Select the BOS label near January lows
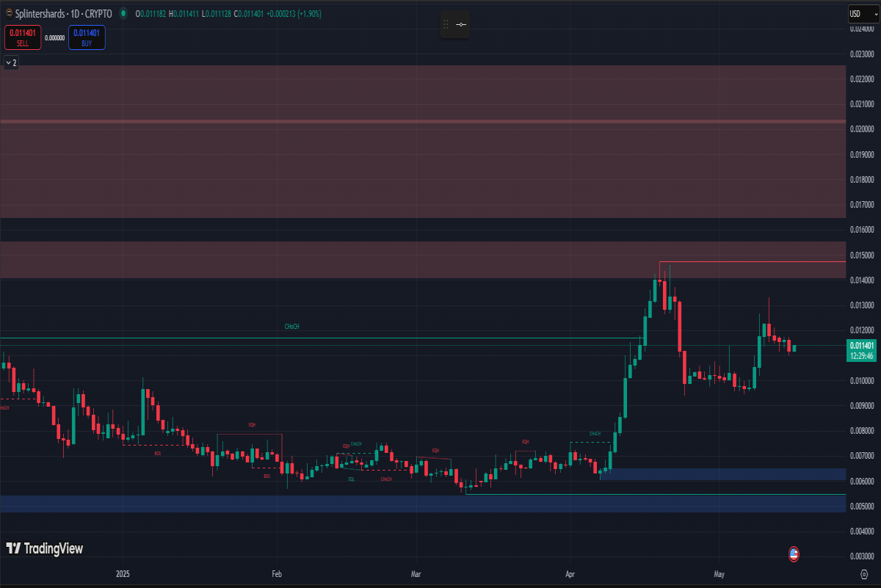 (157, 454)
